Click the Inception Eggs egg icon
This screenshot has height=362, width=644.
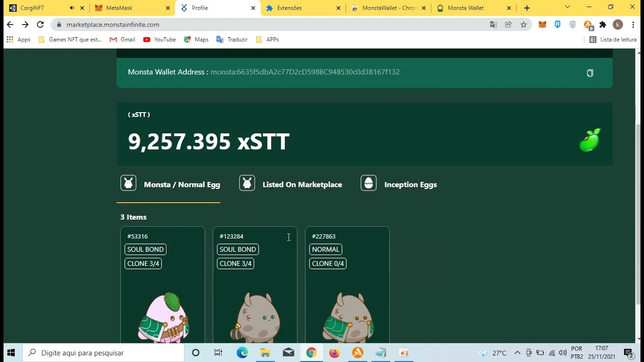[x=369, y=183]
